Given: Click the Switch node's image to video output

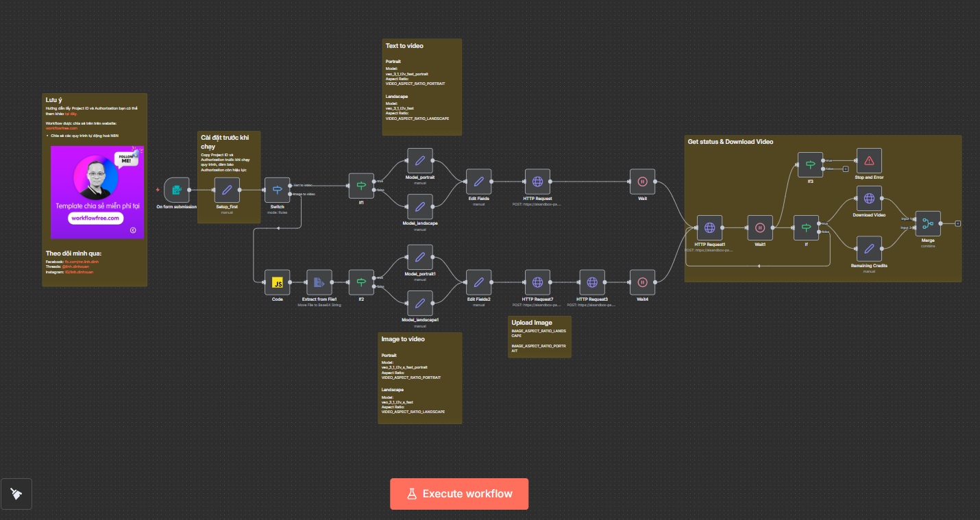Looking at the screenshot, I should click(291, 194).
